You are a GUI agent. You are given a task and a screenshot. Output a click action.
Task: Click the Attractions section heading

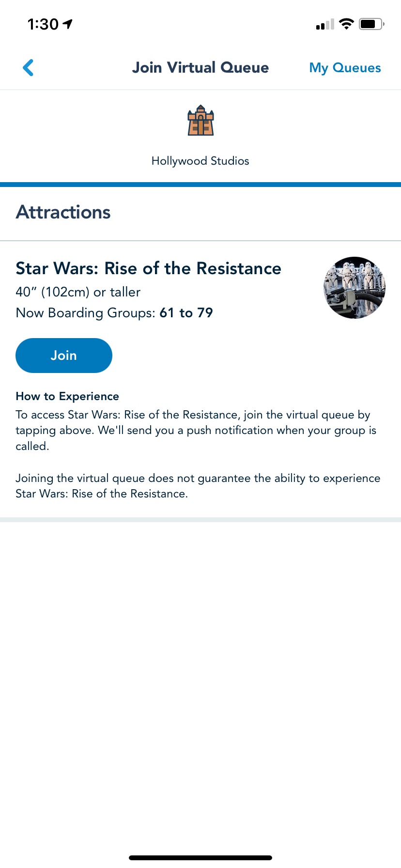click(63, 212)
